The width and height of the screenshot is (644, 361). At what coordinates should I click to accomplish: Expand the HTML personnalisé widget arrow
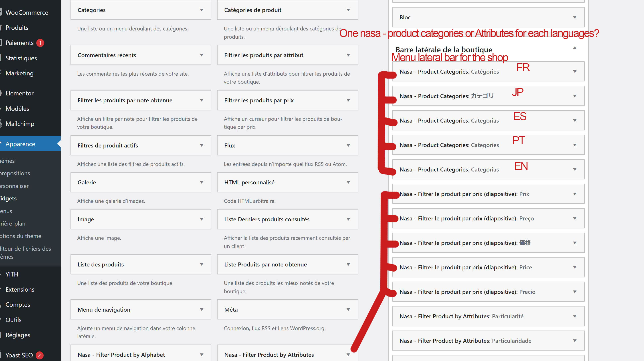[348, 182]
